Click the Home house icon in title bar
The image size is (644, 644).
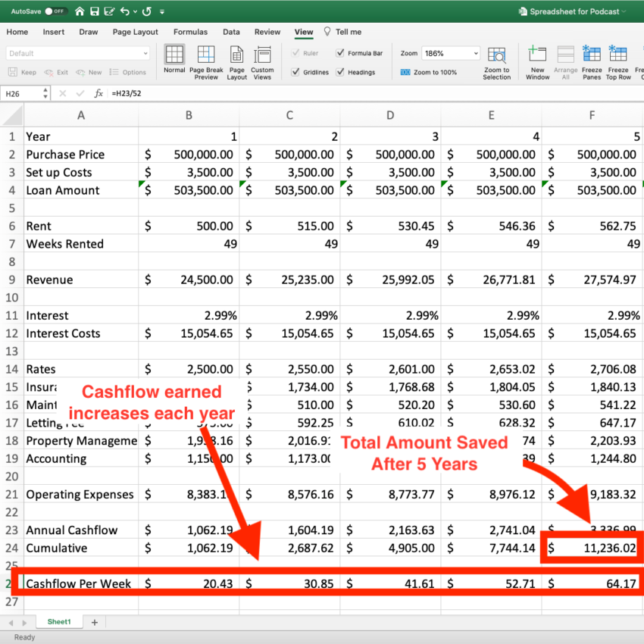coord(80,11)
